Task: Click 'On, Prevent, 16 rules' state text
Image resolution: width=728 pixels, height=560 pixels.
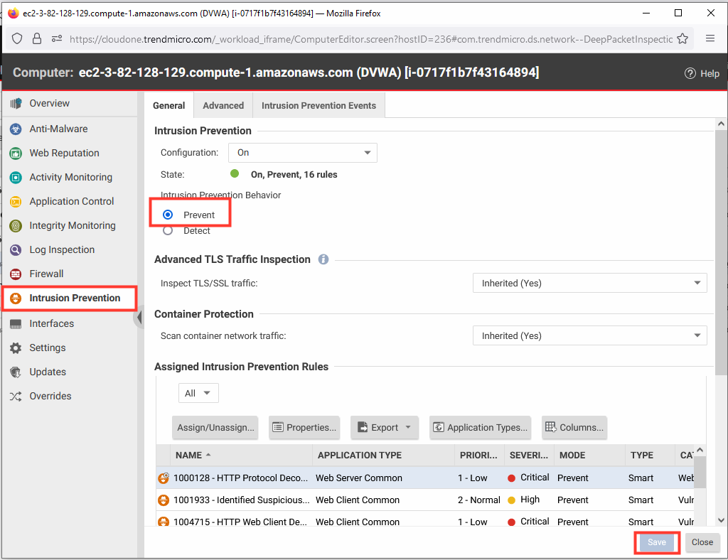Action: click(294, 174)
